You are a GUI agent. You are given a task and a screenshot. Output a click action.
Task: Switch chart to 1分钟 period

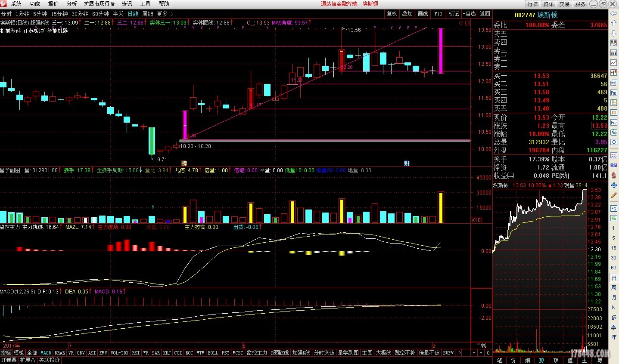click(x=22, y=14)
